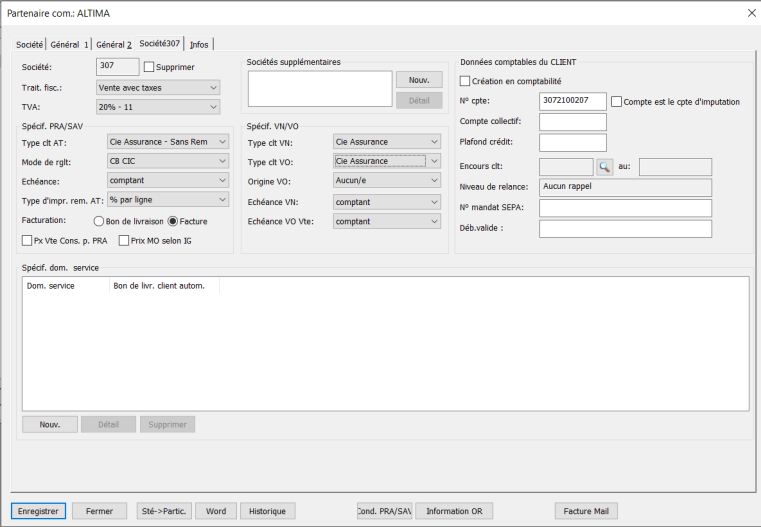The image size is (761, 527).
Task: Click the Déb.valide field
Action: [626, 229]
